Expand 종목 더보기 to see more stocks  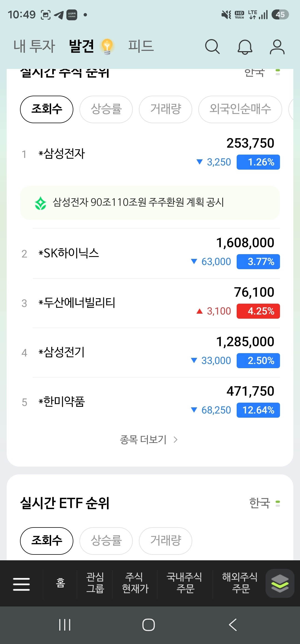149,440
